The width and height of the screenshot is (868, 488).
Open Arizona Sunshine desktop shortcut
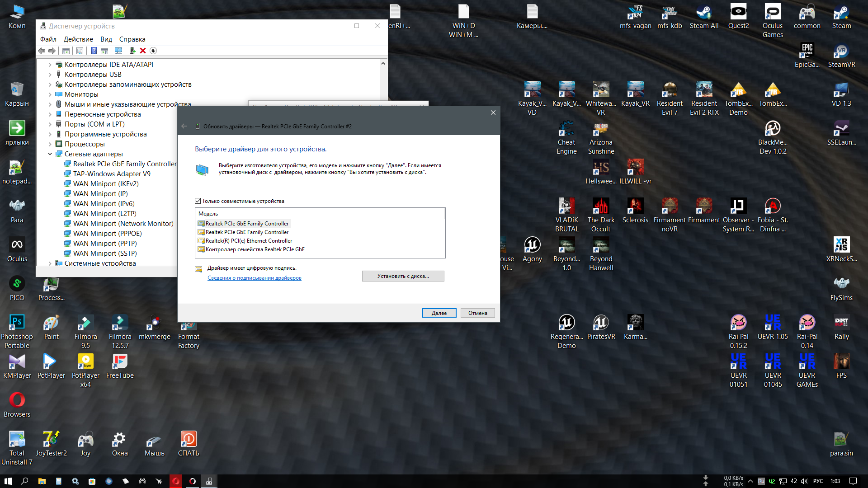tap(601, 138)
